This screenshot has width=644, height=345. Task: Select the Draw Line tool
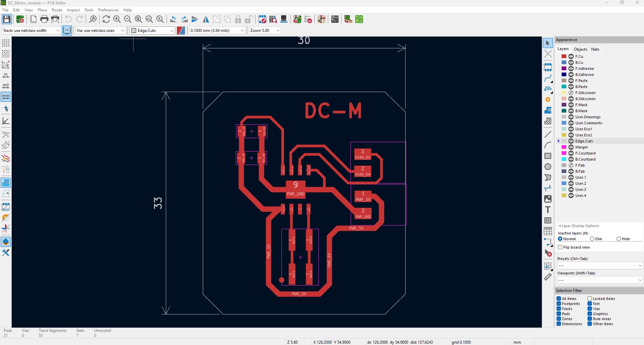548,134
